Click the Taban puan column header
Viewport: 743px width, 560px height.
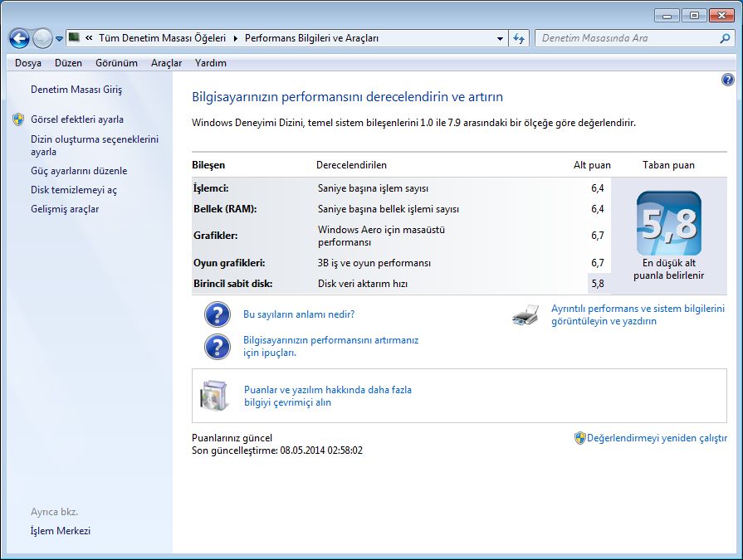tap(668, 165)
